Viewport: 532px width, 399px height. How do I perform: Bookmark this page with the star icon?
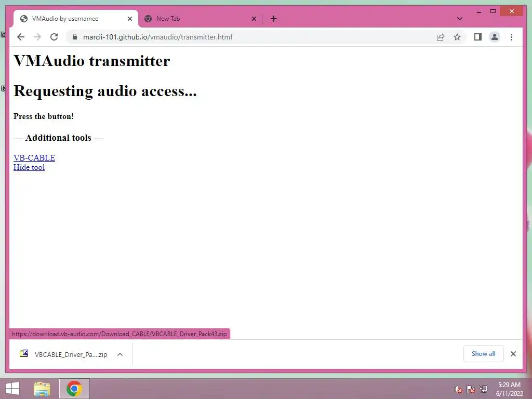pos(457,37)
